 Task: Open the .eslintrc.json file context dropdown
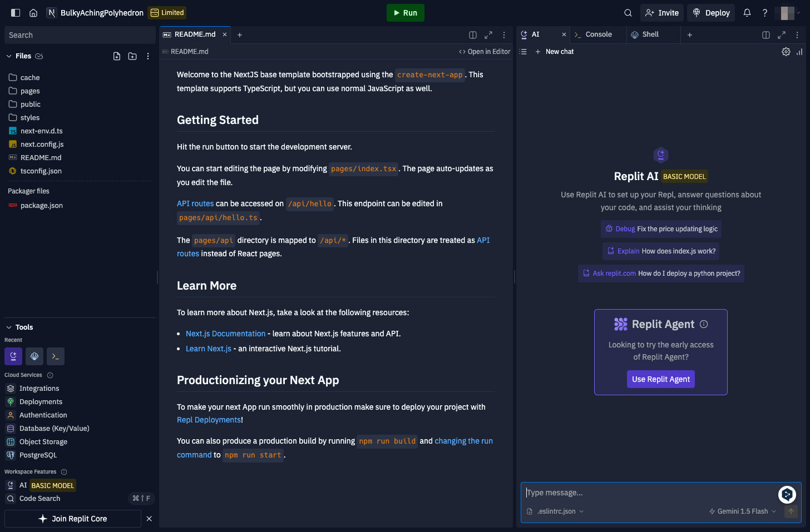tap(555, 511)
